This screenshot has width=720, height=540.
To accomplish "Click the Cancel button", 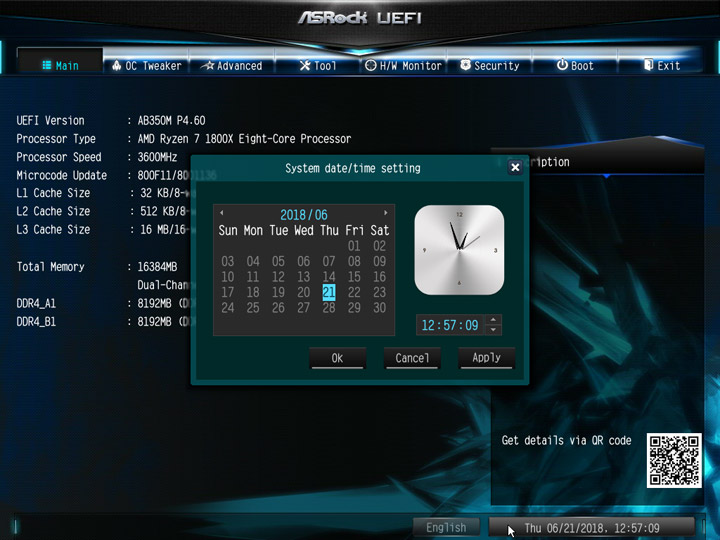I will pos(412,358).
